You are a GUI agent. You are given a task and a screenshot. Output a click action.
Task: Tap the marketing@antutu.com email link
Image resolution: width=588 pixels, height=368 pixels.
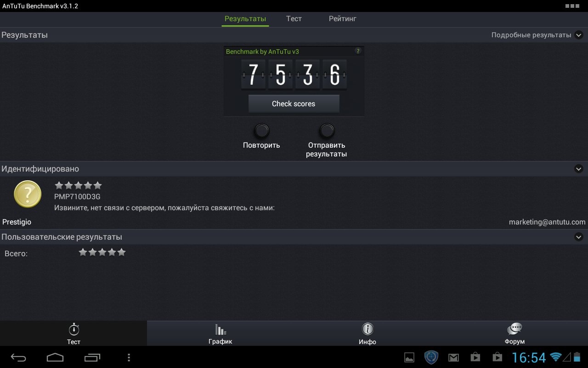547,222
